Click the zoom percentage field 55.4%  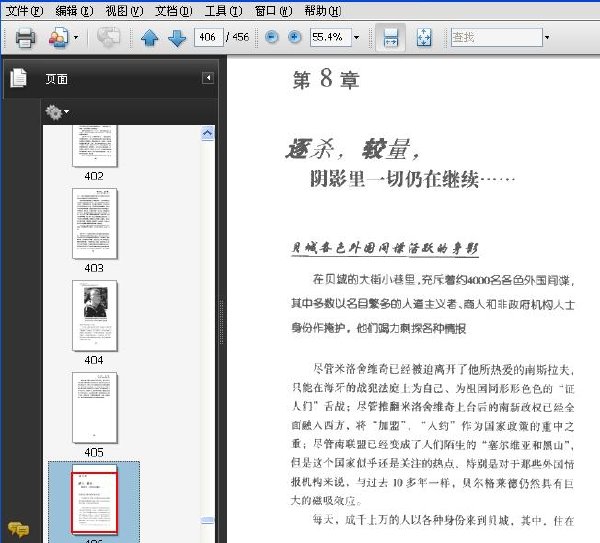[331, 37]
